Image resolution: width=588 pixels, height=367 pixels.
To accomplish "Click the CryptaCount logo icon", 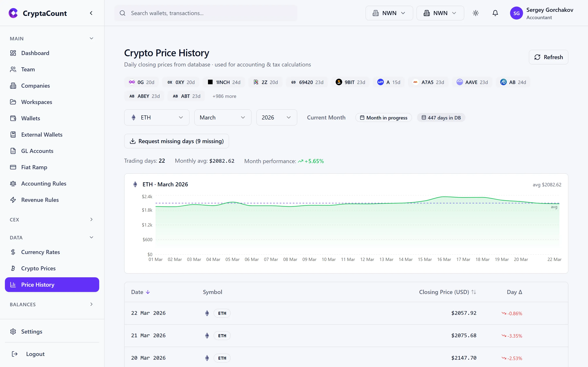I will pyautogui.click(x=13, y=13).
